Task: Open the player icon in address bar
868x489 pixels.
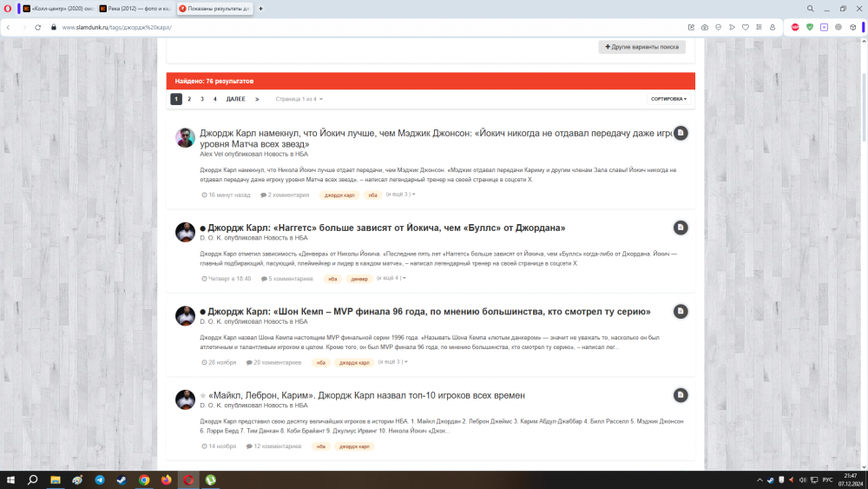Action: tap(732, 27)
